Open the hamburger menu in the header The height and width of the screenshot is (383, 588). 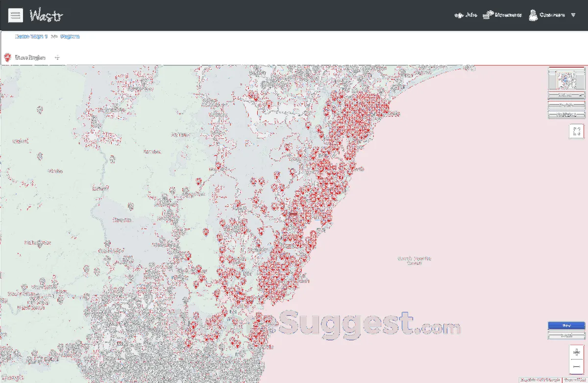point(15,15)
